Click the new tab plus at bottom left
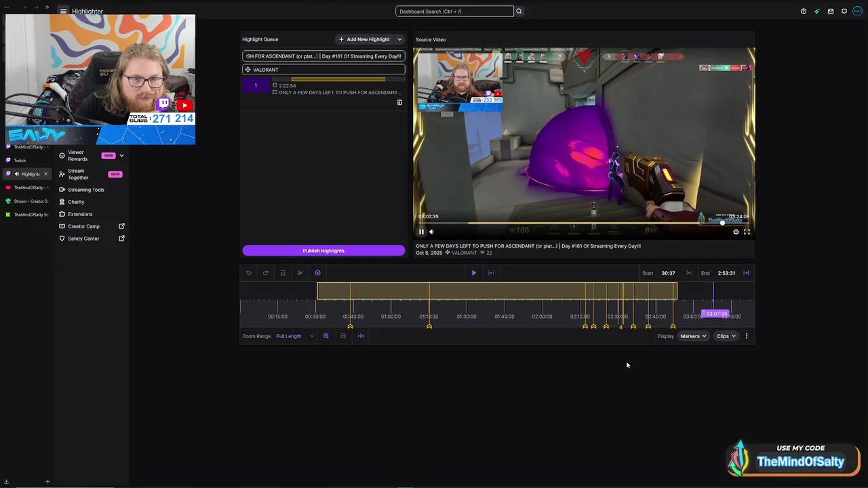The height and width of the screenshot is (488, 868). coord(47,482)
